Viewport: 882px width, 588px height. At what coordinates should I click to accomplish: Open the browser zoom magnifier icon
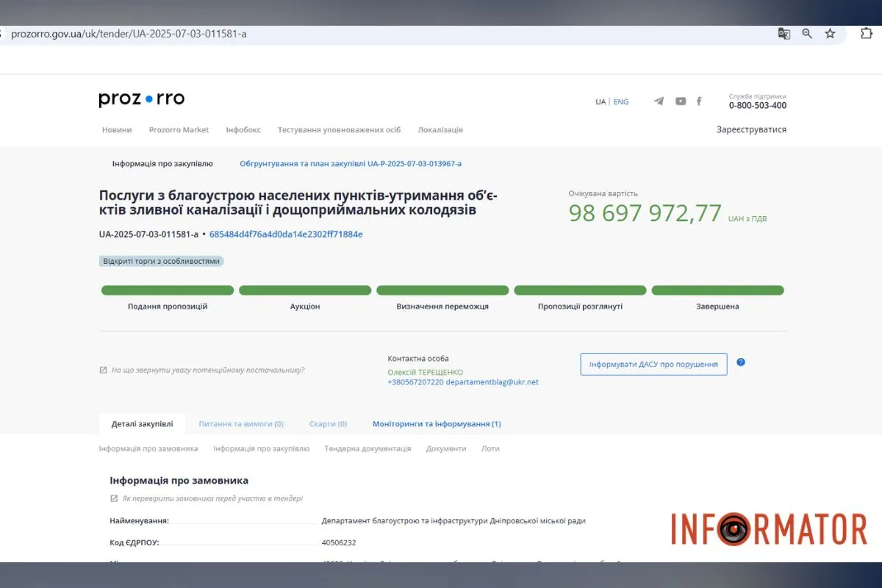click(x=807, y=34)
